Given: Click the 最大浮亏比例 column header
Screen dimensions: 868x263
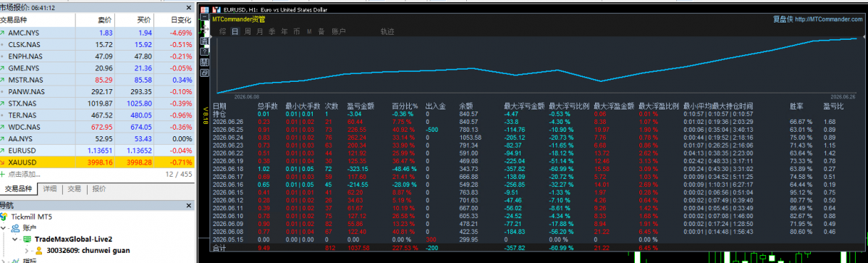Looking at the screenshot, I should pyautogui.click(x=568, y=107).
